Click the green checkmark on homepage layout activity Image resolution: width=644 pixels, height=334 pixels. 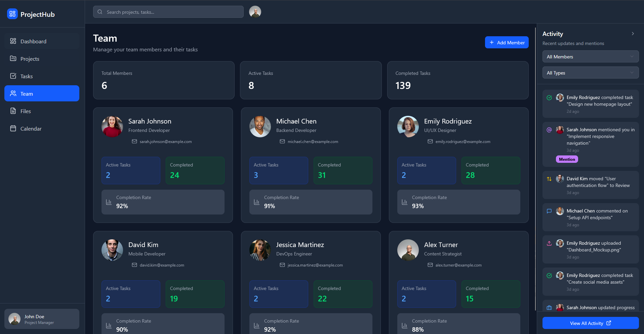click(x=549, y=98)
